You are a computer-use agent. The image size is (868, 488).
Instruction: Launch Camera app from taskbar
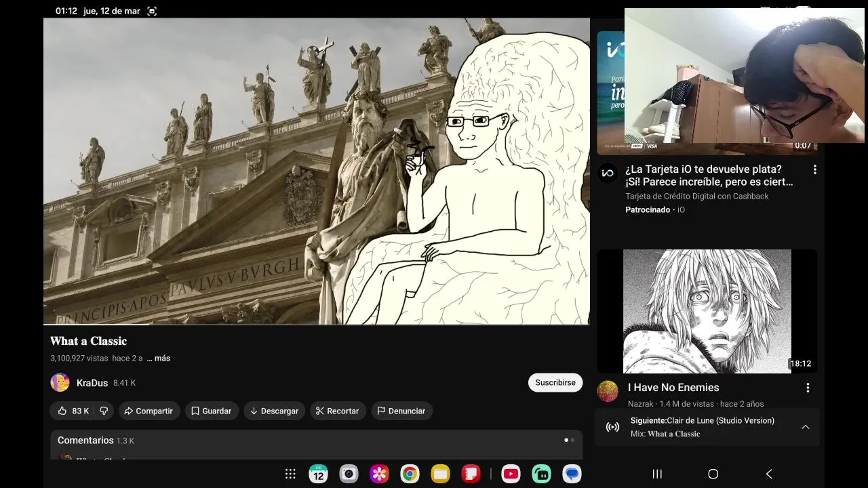coord(349,474)
